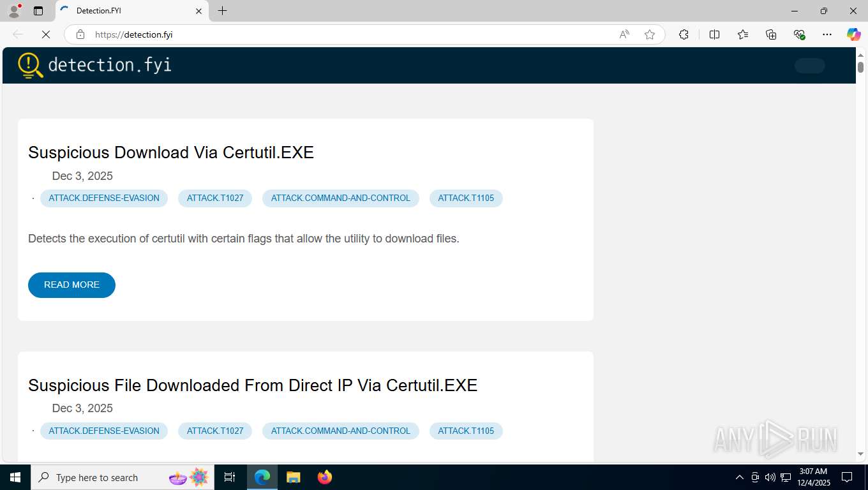Open the volume speaker tray icon
This screenshot has height=490, width=868.
pos(770,477)
